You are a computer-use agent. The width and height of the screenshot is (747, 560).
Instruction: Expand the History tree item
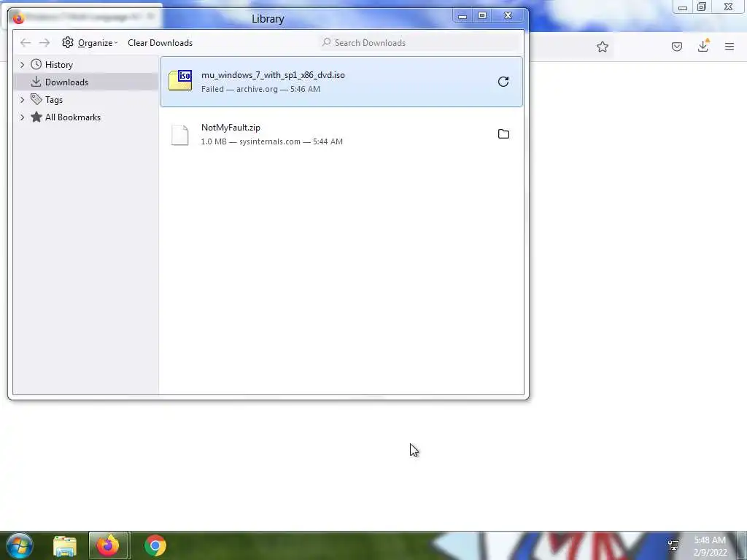(x=22, y=65)
